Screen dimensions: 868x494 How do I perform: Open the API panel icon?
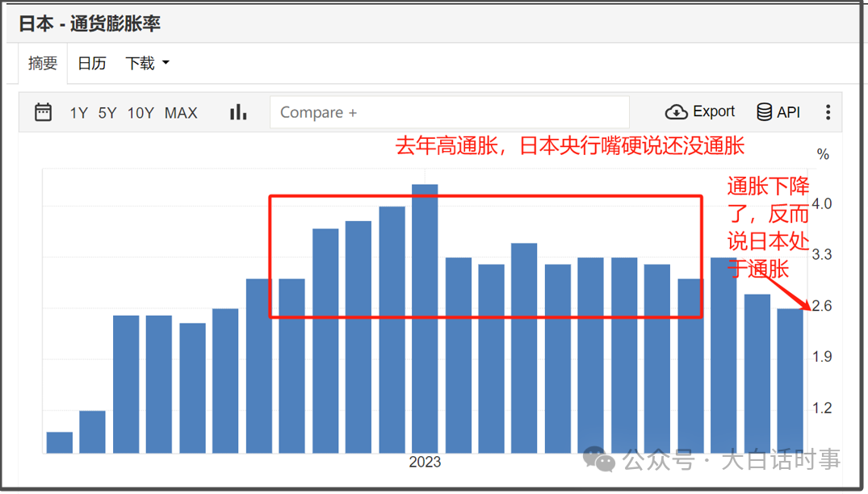pyautogui.click(x=764, y=111)
